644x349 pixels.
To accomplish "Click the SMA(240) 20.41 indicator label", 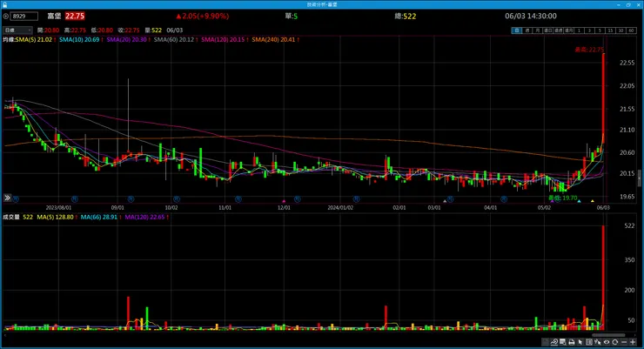I will coord(273,39).
